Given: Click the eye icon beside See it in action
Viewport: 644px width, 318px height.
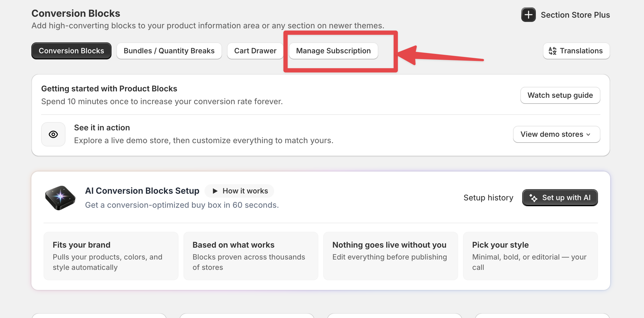Looking at the screenshot, I should point(53,134).
